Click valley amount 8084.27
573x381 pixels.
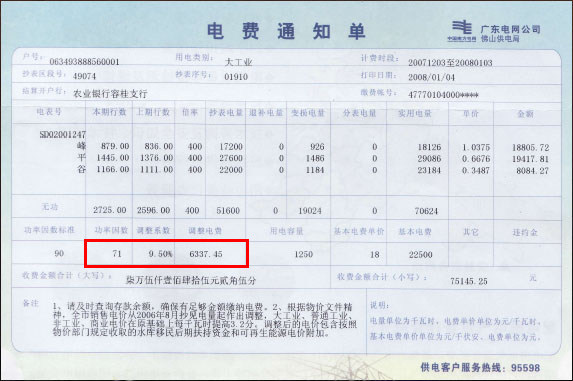[532, 171]
